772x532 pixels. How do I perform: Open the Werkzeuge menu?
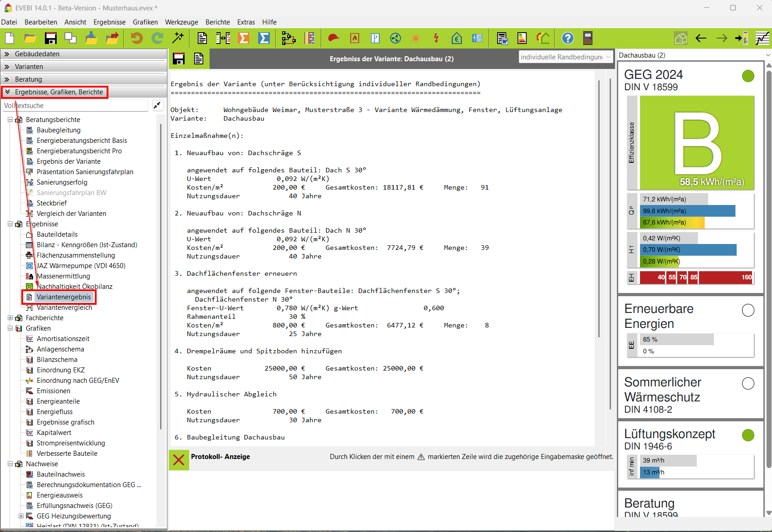point(181,22)
